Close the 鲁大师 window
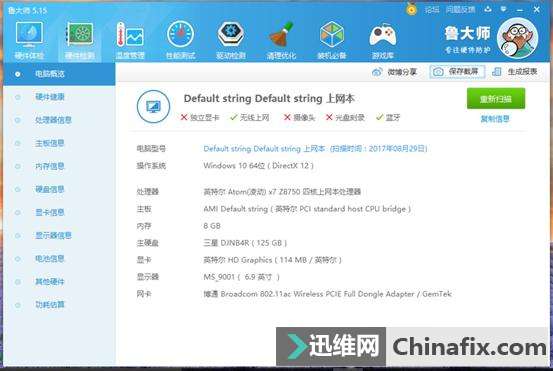Viewport: 553px width, 371px height. click(x=537, y=10)
